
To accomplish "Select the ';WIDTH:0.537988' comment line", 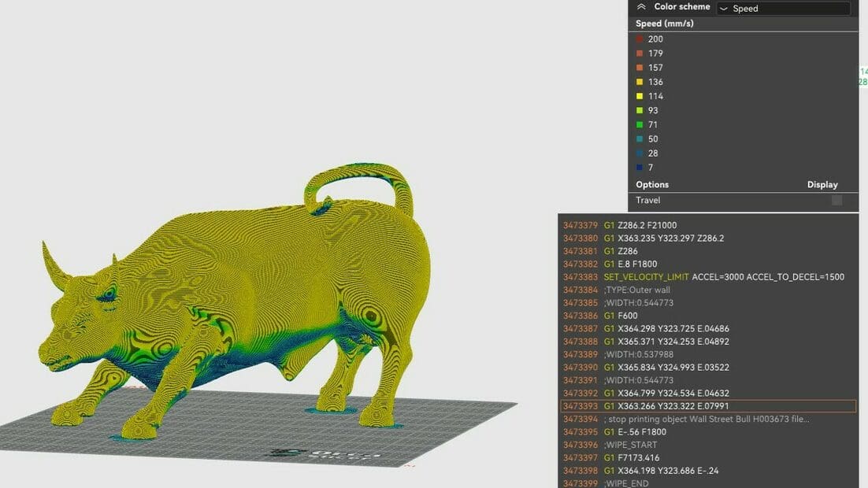I will pyautogui.click(x=709, y=355).
